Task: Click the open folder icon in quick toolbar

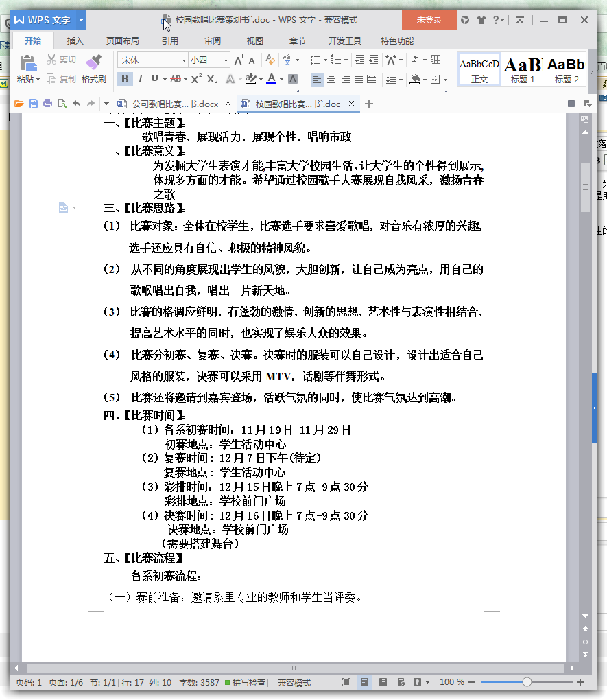Action: (19, 104)
